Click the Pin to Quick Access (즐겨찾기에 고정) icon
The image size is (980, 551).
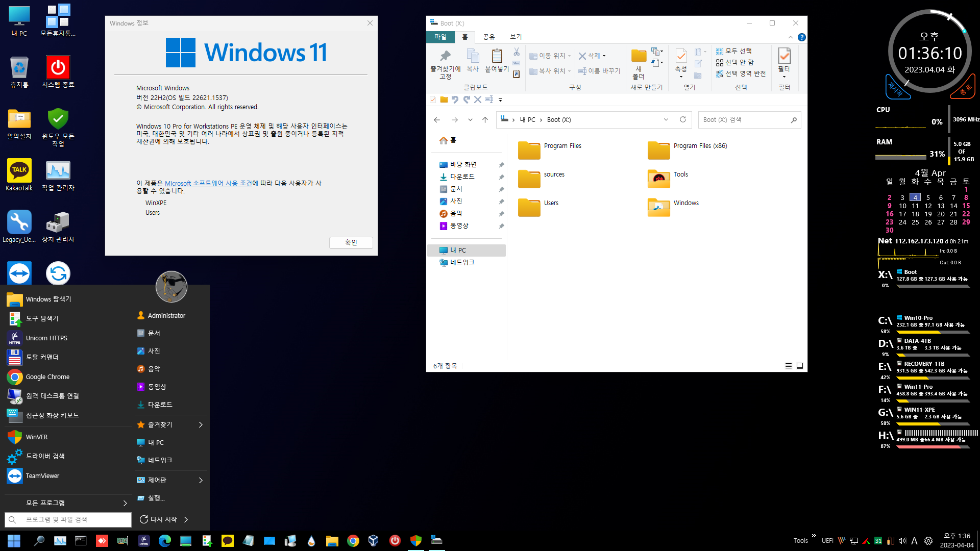click(445, 56)
